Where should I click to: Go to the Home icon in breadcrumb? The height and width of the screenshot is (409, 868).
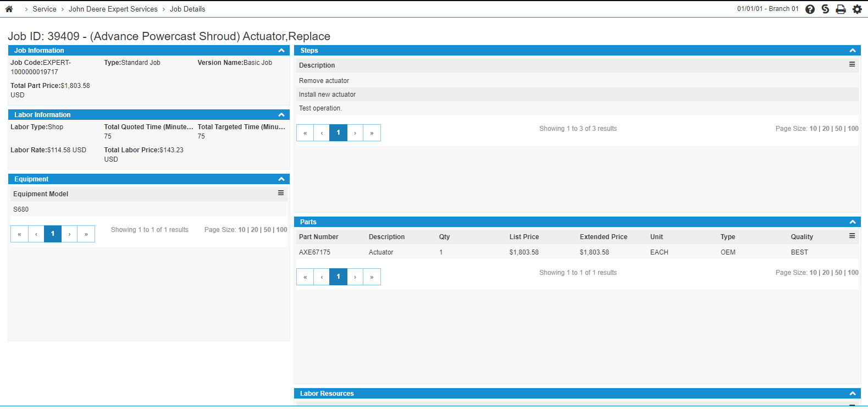click(x=9, y=9)
